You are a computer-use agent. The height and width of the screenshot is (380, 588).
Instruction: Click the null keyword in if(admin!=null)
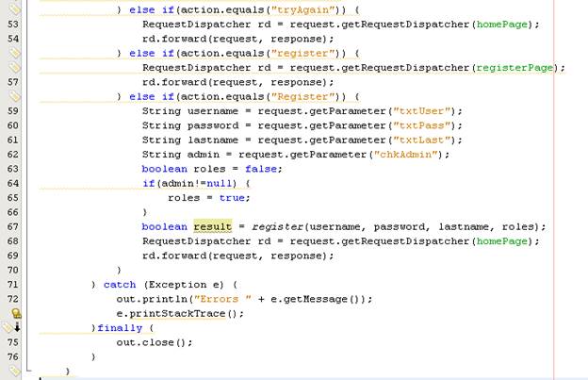(x=220, y=184)
